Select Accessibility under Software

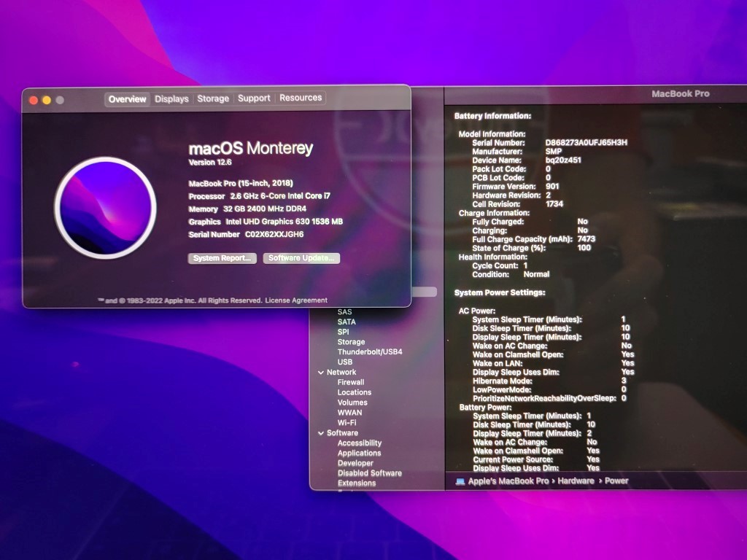point(359,443)
